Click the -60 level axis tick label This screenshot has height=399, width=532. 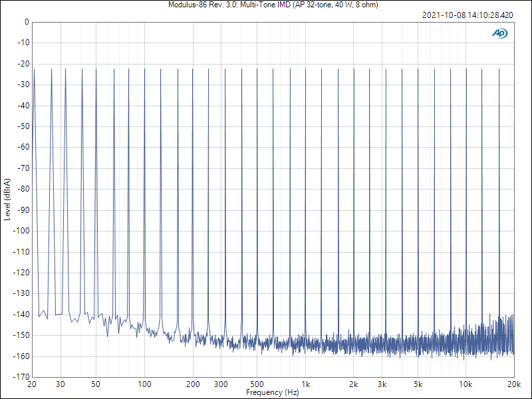23,147
